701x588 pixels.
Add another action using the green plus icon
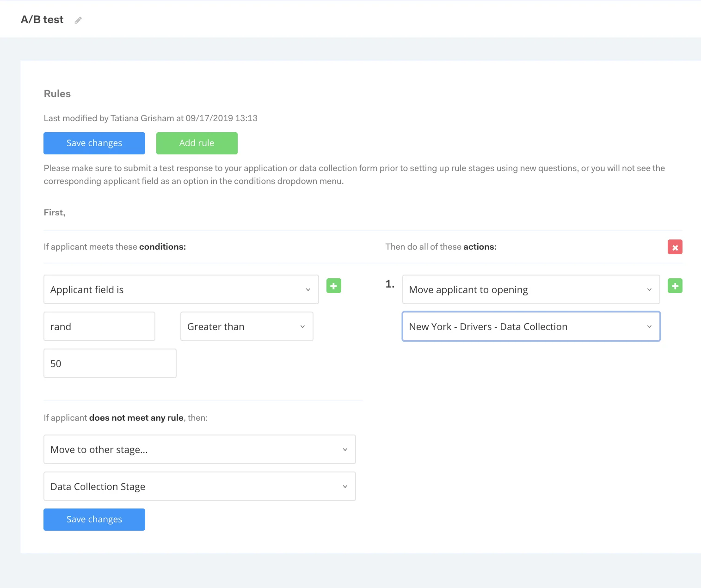pos(675,286)
